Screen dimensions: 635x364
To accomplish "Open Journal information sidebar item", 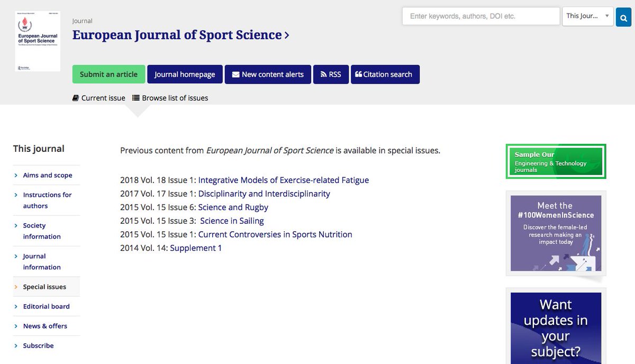I will [42, 261].
